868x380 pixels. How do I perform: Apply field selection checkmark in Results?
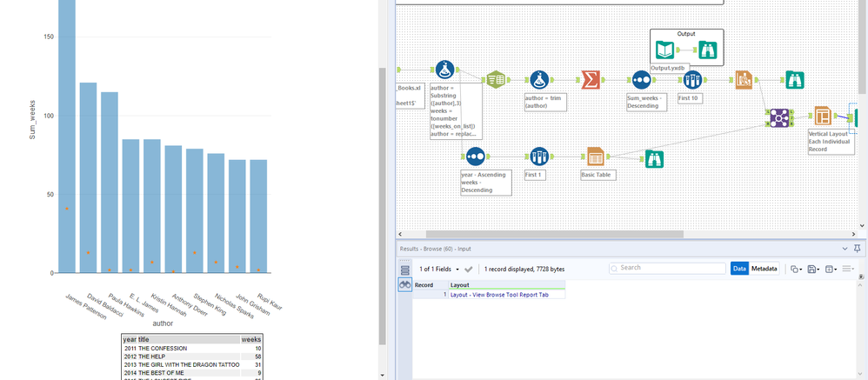[x=468, y=270]
